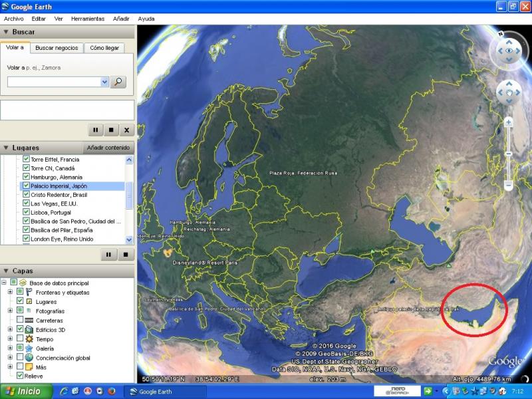Click the Edificios 3D layer icon

coord(29,329)
